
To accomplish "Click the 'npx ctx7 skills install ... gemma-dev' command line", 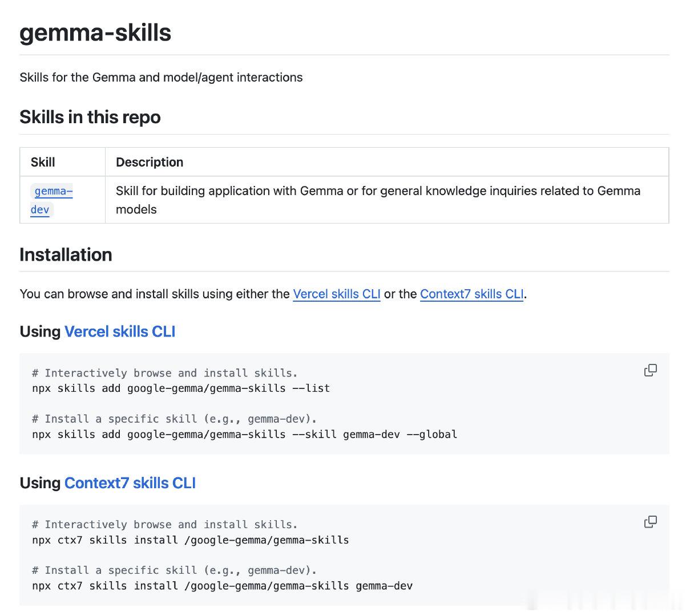I will pos(223,586).
